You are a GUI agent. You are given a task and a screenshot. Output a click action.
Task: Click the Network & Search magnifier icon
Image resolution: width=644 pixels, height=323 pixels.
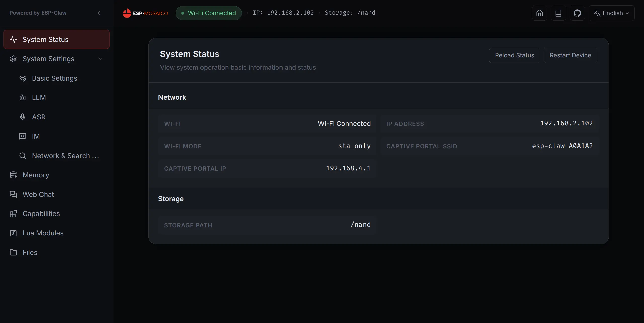point(23,156)
